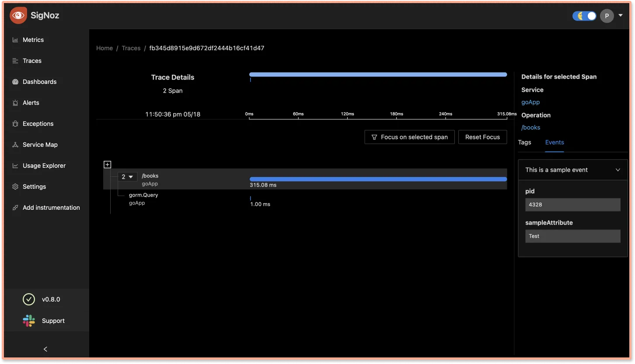Click the Dashboards gauge icon

pos(15,82)
